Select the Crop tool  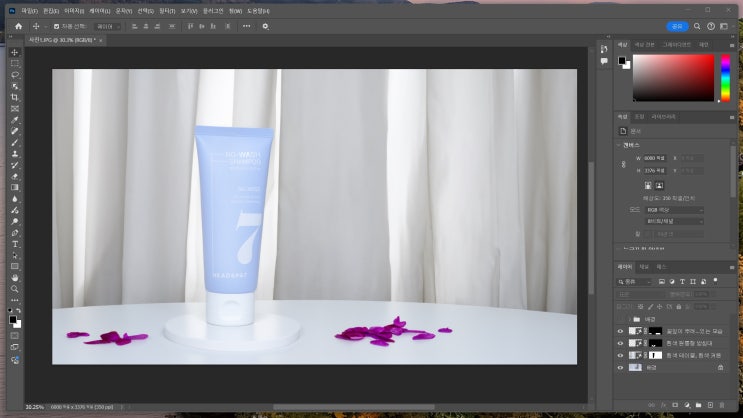tap(15, 98)
